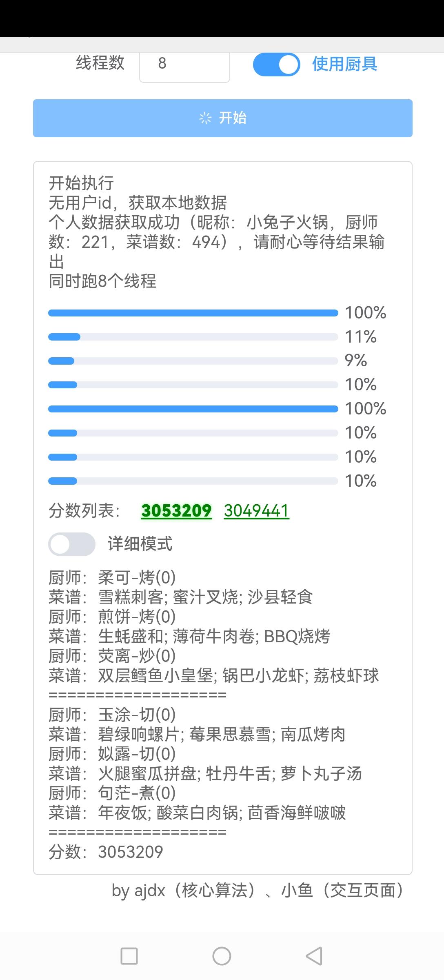444x980 pixels.
Task: Enable the 详细模式 switch
Action: click(72, 544)
